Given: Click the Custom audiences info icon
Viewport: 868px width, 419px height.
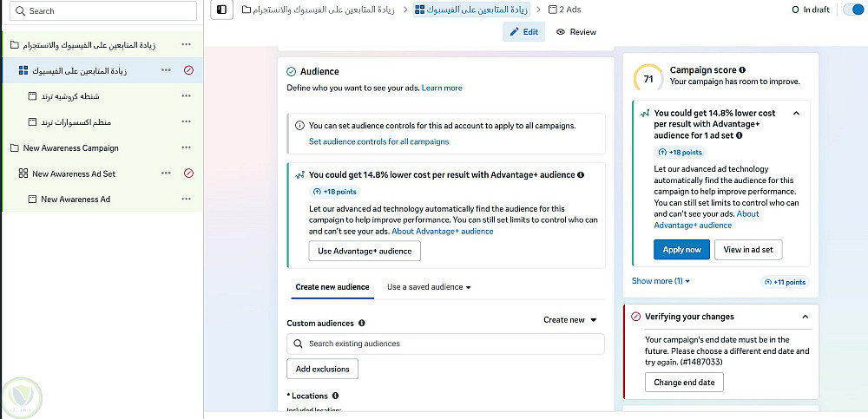Looking at the screenshot, I should tap(361, 324).
